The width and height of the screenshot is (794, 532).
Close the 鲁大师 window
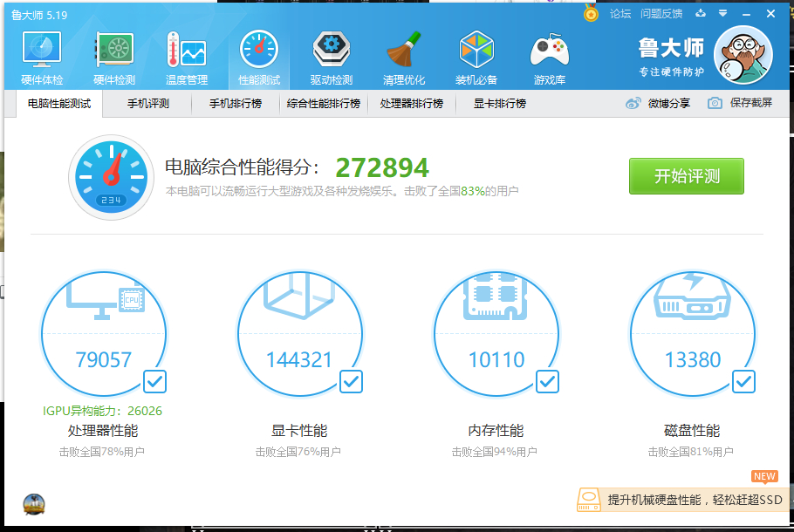tap(770, 14)
